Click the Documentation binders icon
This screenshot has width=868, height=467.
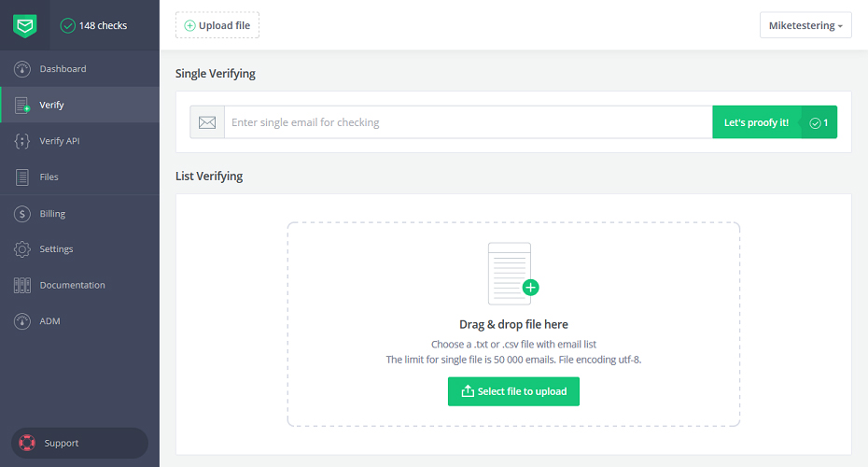(22, 285)
